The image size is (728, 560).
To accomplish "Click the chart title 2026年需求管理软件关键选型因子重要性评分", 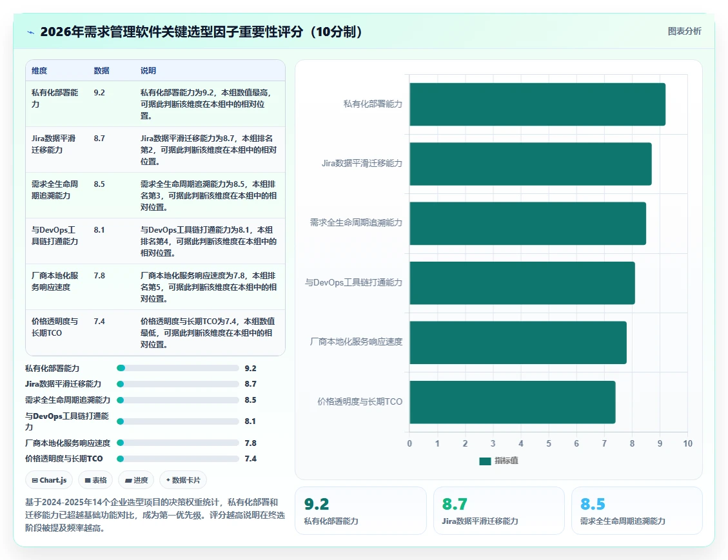I will pyautogui.click(x=201, y=32).
